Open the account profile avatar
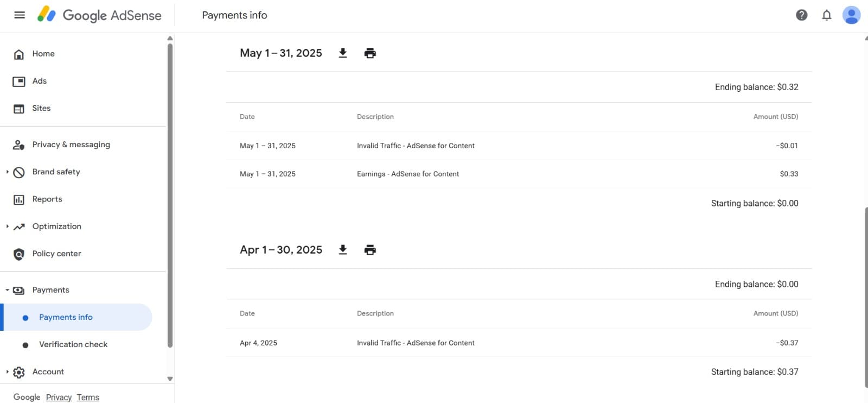868x403 pixels. [x=851, y=15]
